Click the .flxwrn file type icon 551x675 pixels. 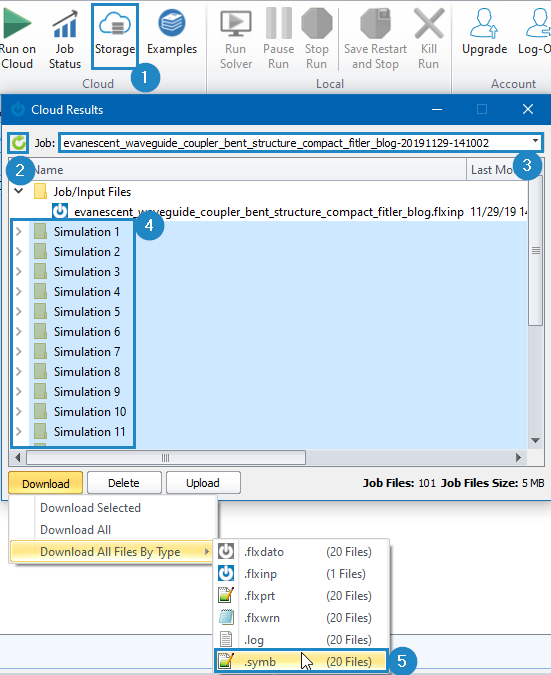[226, 617]
